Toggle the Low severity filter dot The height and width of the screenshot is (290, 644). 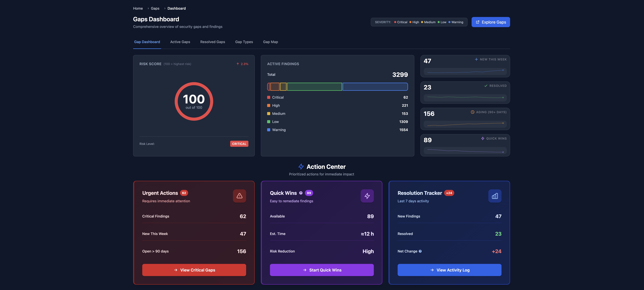(439, 22)
